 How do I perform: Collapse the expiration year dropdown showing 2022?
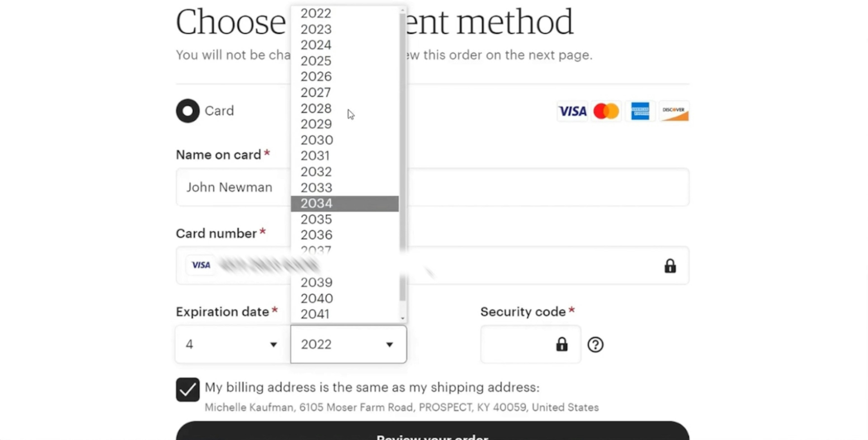tap(348, 344)
